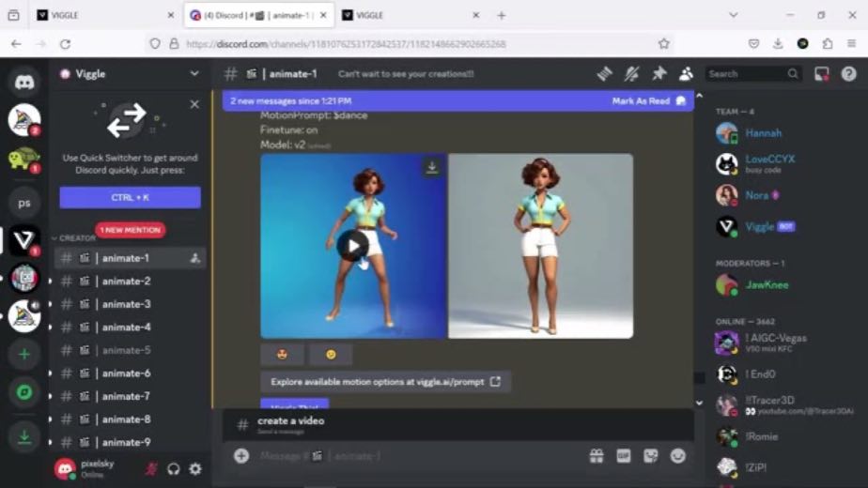Image resolution: width=868 pixels, height=488 pixels.
Task: Open Pinned Messages pin icon
Action: point(659,73)
